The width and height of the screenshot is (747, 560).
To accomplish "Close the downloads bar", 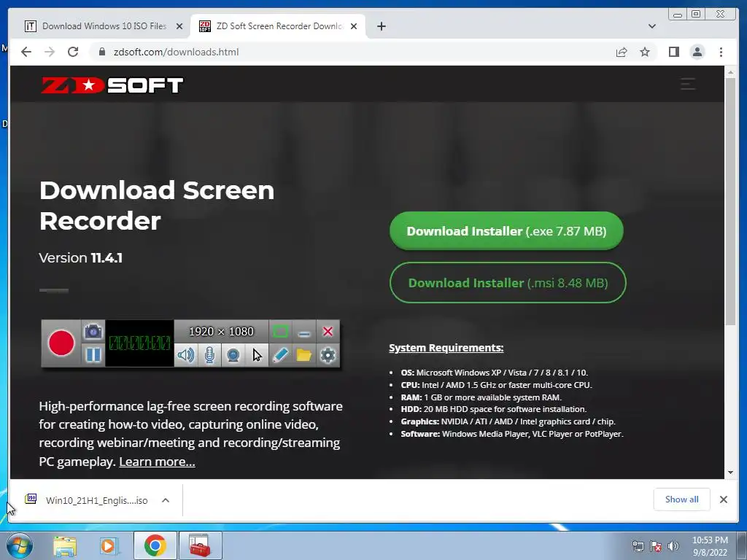I will [724, 499].
